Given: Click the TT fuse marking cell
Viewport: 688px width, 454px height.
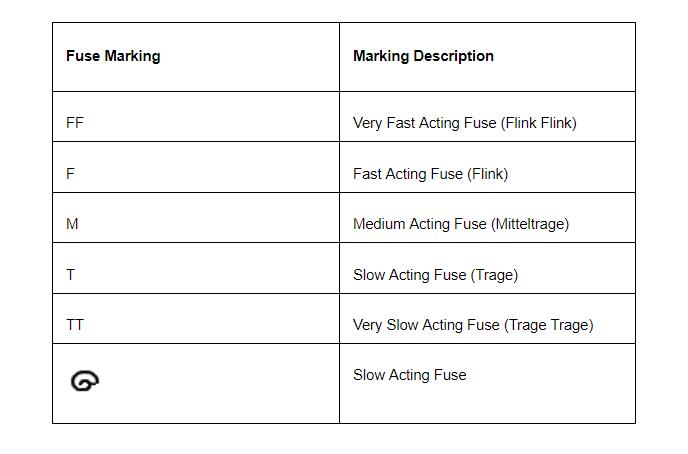Looking at the screenshot, I should pos(75,325).
